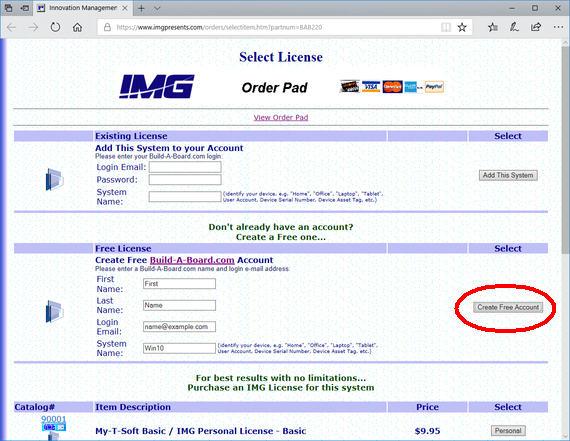Click the browser Refresh icon
This screenshot has width=570, height=441.
[x=55, y=27]
